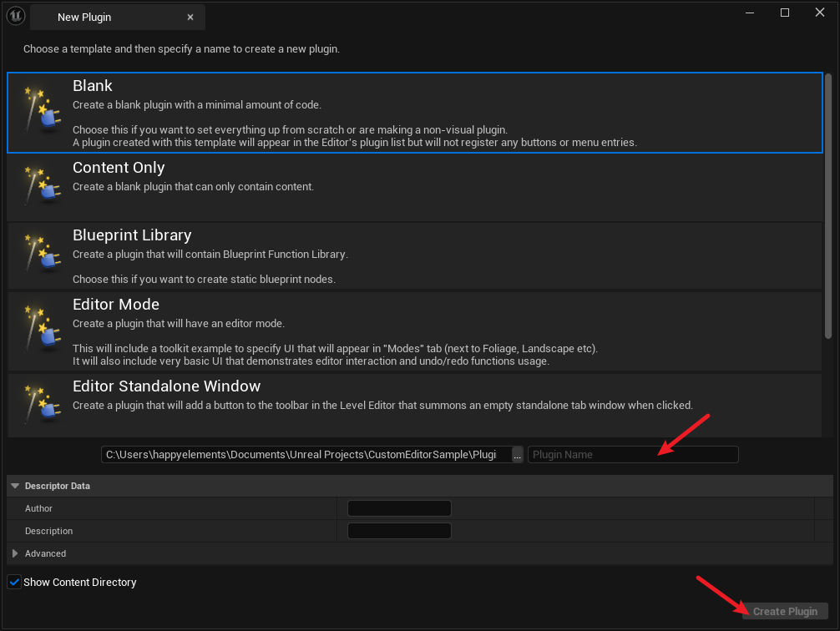Image resolution: width=840 pixels, height=631 pixels.
Task: Uncheck Show Content Directory checkbox
Action: click(x=14, y=582)
